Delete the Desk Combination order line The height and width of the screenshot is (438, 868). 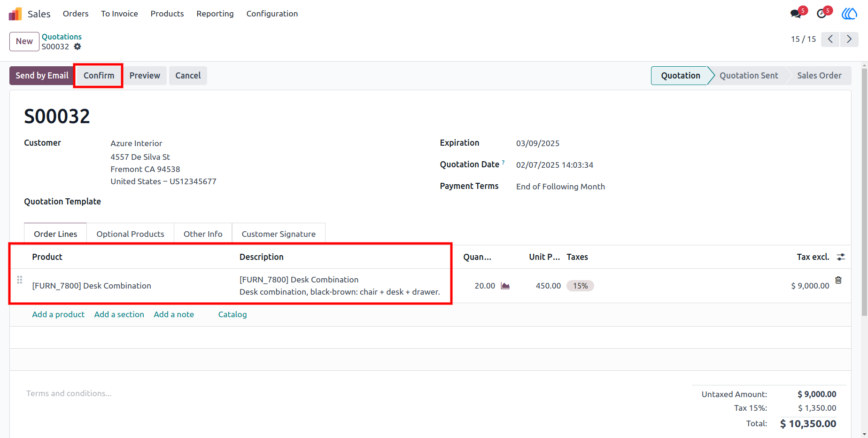tap(838, 280)
